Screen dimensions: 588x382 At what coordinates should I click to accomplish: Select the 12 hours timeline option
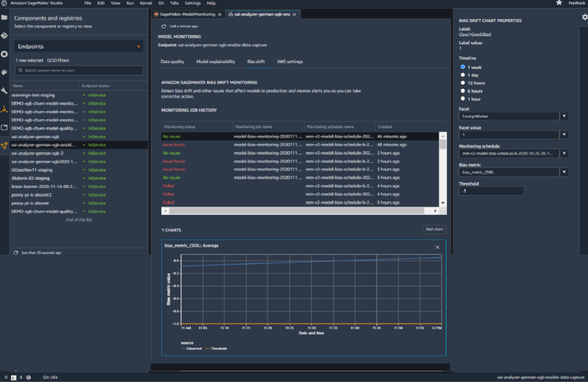point(463,83)
